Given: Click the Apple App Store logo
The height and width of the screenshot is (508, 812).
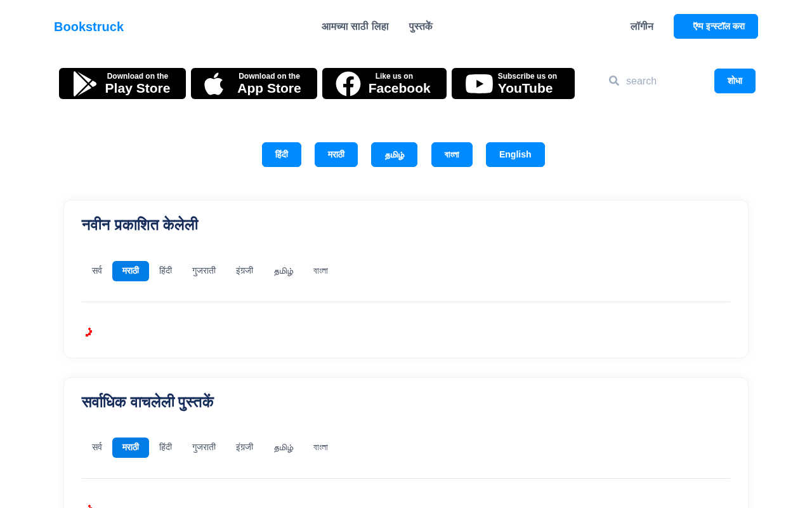Looking at the screenshot, I should 214,84.
